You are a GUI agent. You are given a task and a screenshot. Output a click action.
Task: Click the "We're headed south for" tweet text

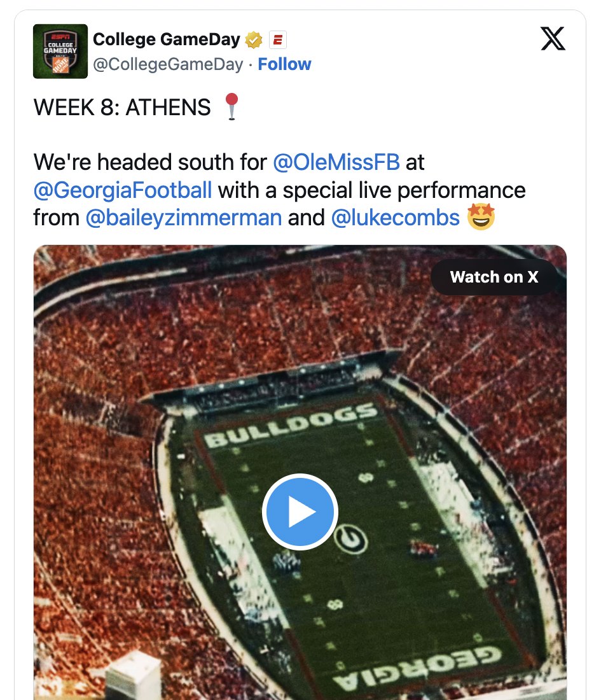(150, 162)
